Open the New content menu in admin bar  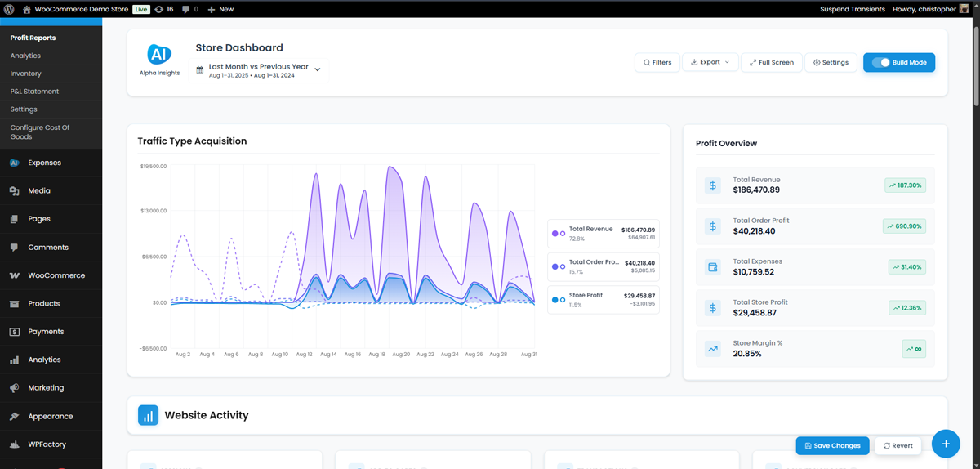(x=220, y=9)
